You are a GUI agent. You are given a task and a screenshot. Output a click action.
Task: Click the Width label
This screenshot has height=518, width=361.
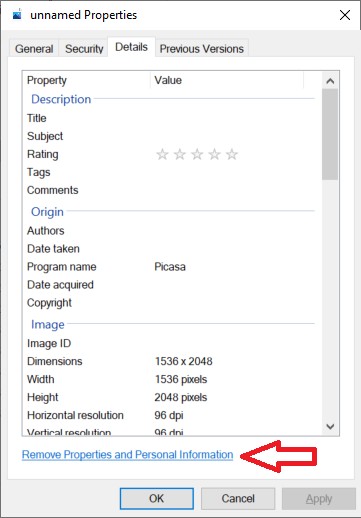pyautogui.click(x=41, y=379)
